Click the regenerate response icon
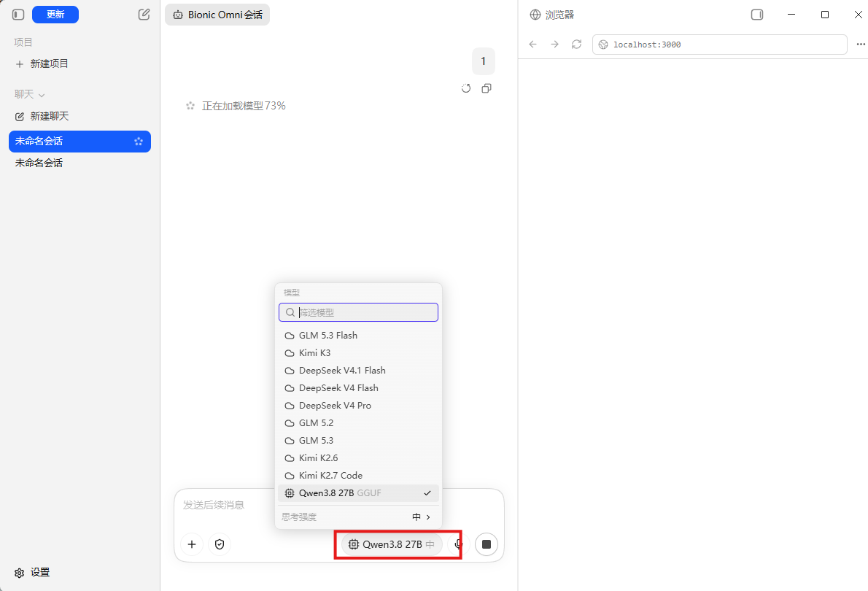This screenshot has width=868, height=591. click(x=466, y=88)
